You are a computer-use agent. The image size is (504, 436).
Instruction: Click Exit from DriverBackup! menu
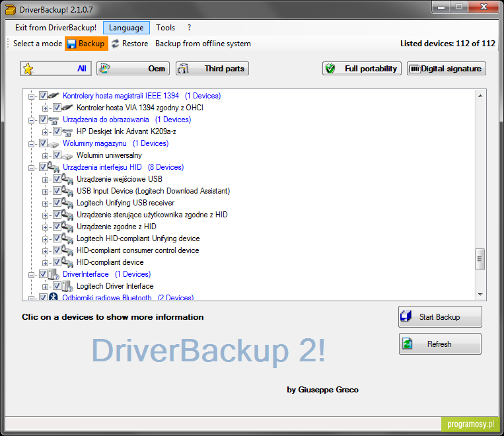pos(55,28)
